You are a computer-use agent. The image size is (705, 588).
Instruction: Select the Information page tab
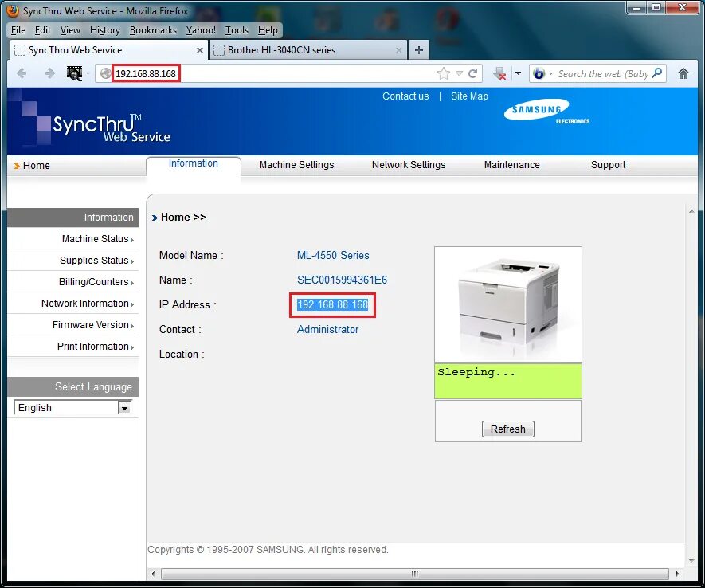pos(194,164)
